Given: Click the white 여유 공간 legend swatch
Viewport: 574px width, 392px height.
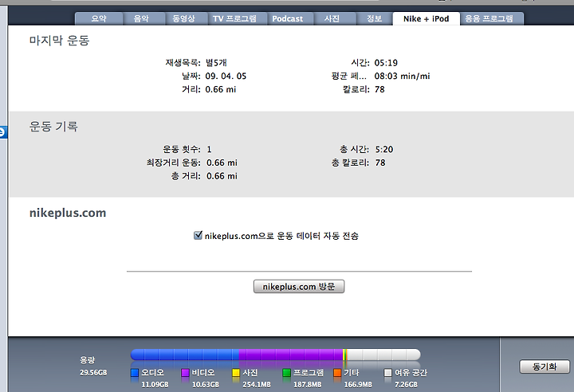Looking at the screenshot, I should click(x=388, y=373).
